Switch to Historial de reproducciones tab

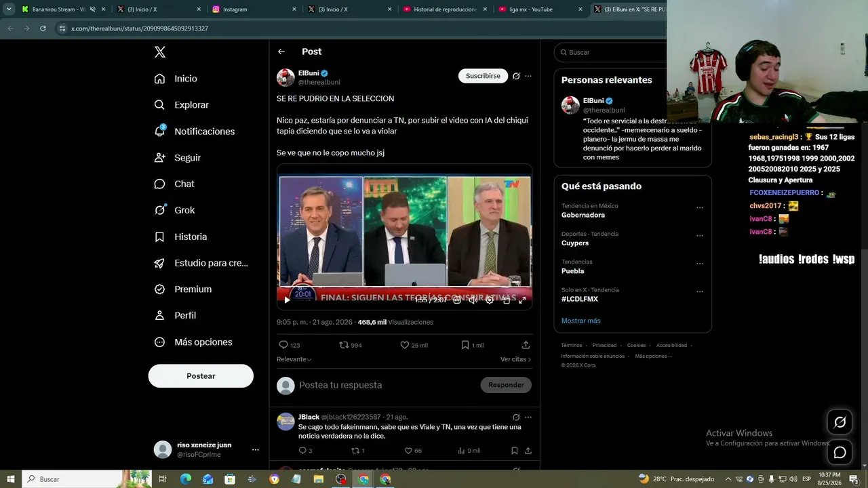point(444,9)
